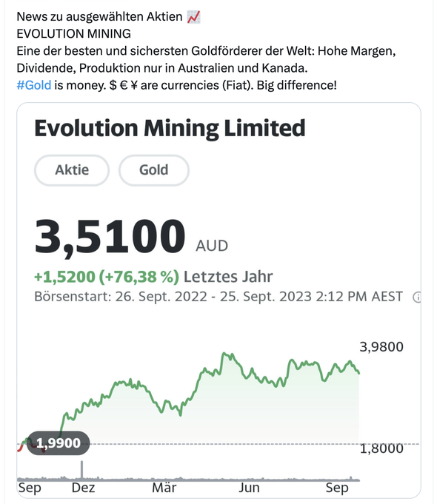Screen dimensions: 437x504
Task: Click the leftmost Sep axis label
Action: 30,488
